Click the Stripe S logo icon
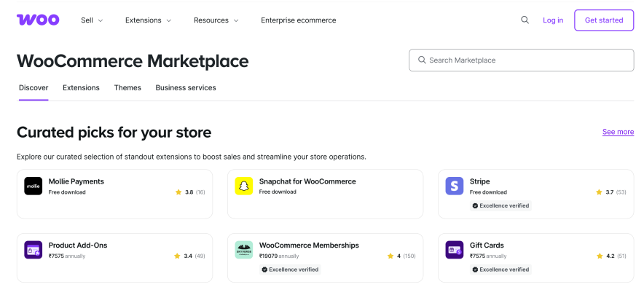This screenshot has width=644, height=295. (455, 186)
